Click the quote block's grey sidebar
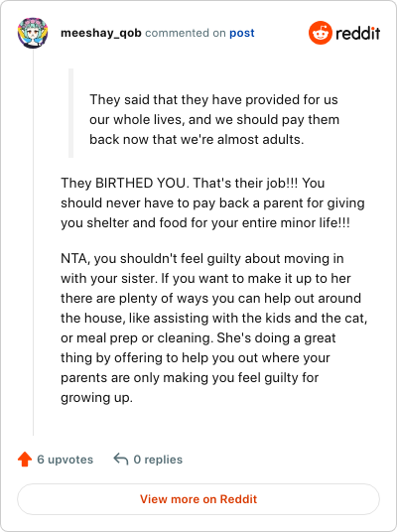The width and height of the screenshot is (397, 532). (x=70, y=113)
